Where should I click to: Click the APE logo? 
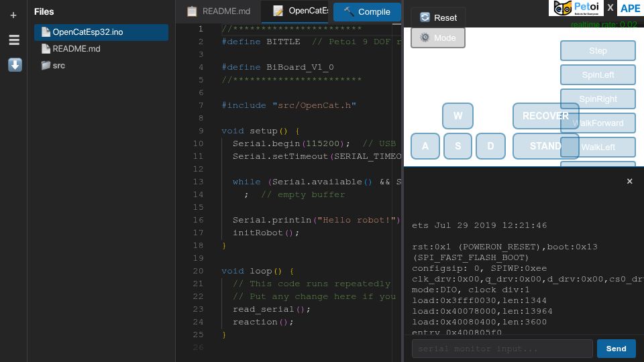coord(630,8)
